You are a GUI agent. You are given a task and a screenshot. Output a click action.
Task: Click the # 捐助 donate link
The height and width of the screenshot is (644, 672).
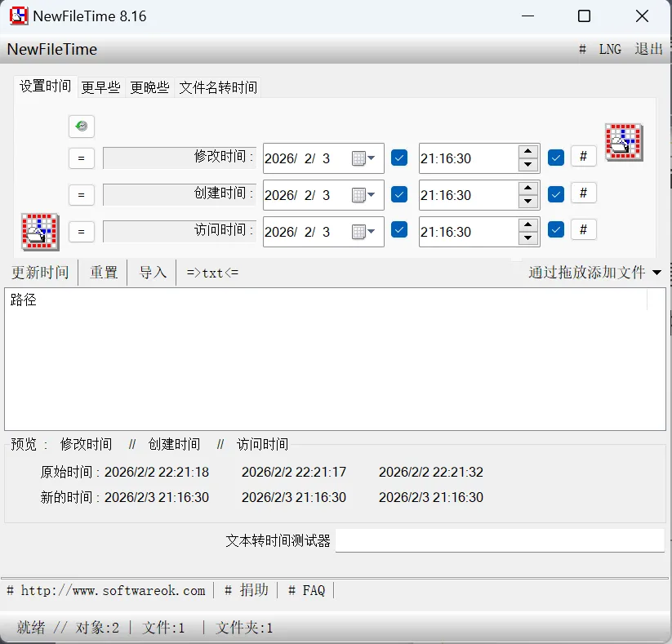pos(247,590)
